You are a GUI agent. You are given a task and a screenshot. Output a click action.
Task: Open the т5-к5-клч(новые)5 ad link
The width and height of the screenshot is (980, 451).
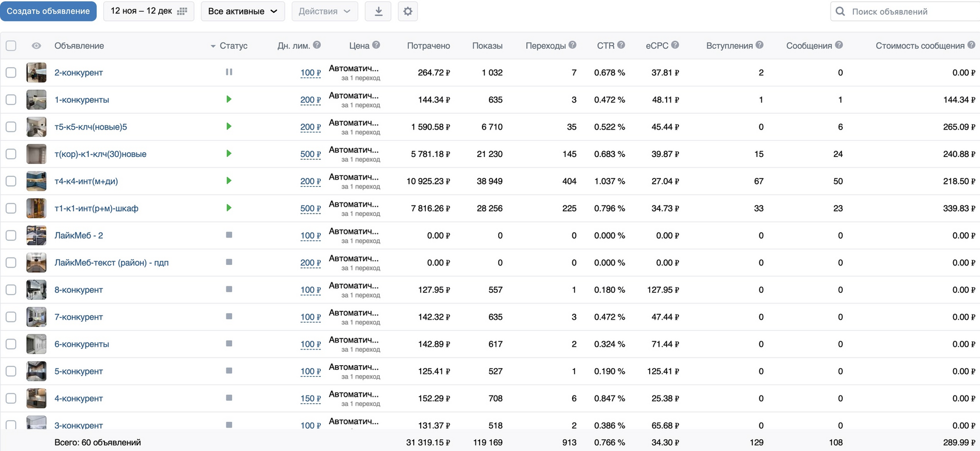[90, 127]
